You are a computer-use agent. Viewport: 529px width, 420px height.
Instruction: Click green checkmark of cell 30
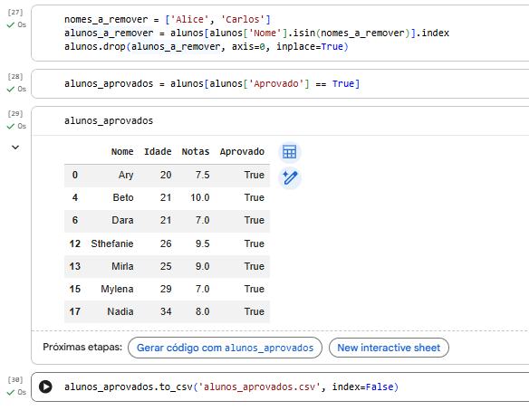[x=11, y=392]
